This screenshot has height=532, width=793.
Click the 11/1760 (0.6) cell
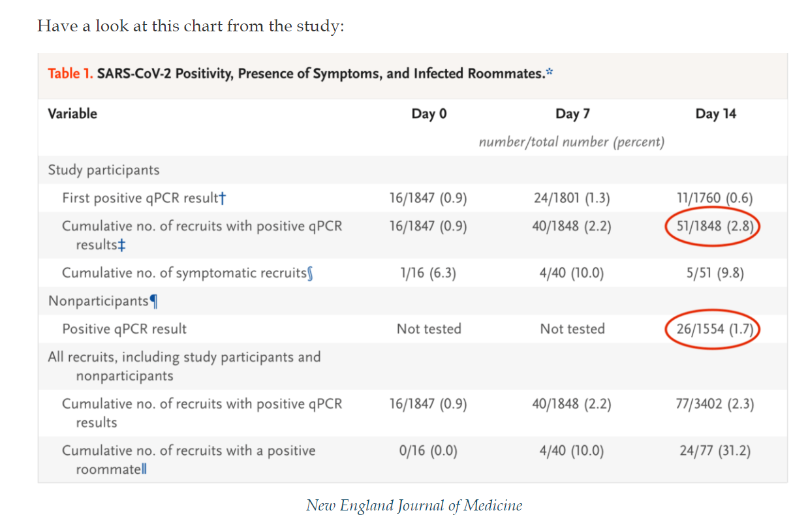tap(715, 198)
